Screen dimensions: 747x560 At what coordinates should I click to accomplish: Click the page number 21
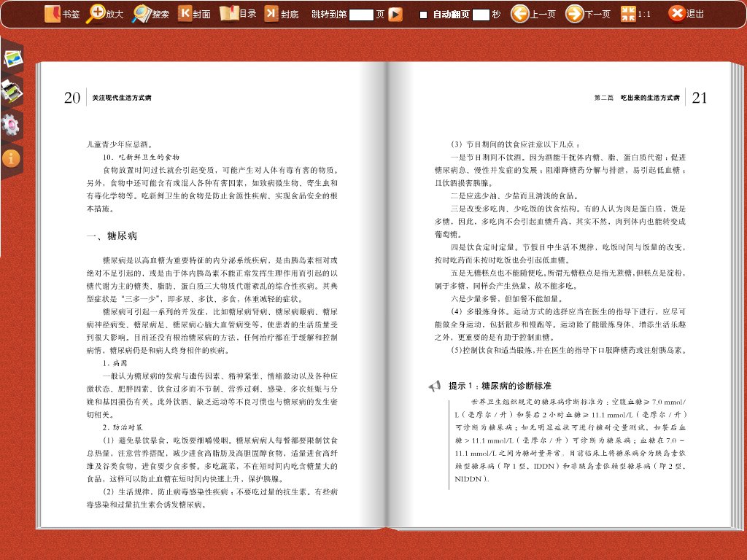click(700, 98)
